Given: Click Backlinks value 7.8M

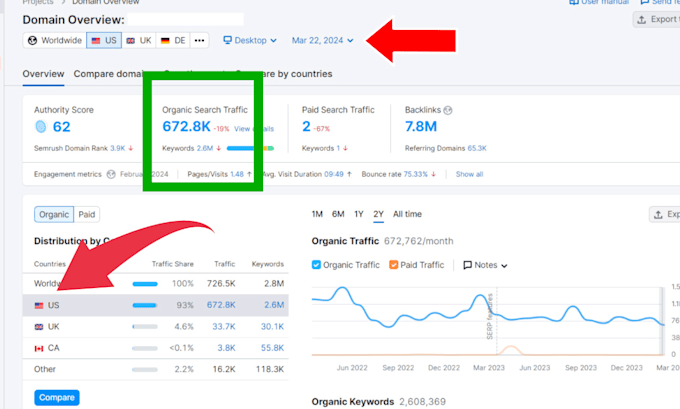Looking at the screenshot, I should 421,126.
